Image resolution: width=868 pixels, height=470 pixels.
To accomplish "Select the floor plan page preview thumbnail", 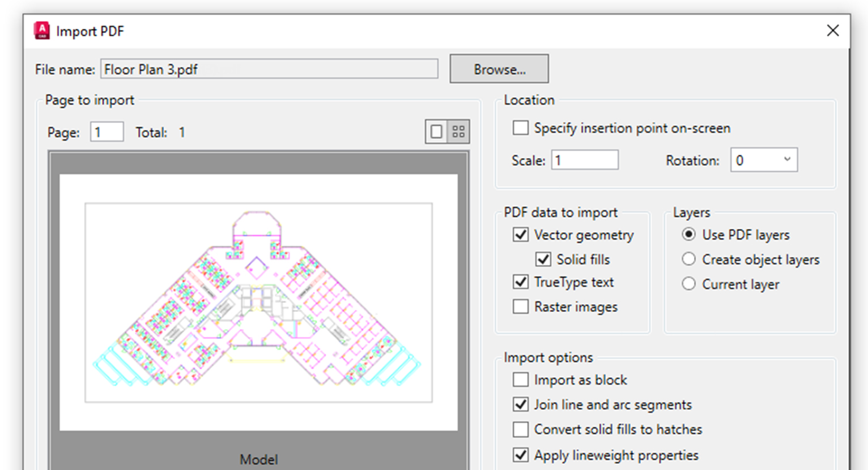I will coord(258,302).
